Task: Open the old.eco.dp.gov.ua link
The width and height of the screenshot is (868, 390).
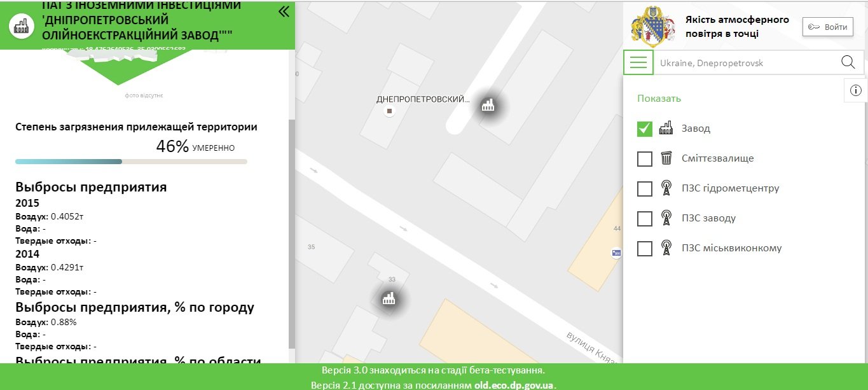Action: [514, 386]
